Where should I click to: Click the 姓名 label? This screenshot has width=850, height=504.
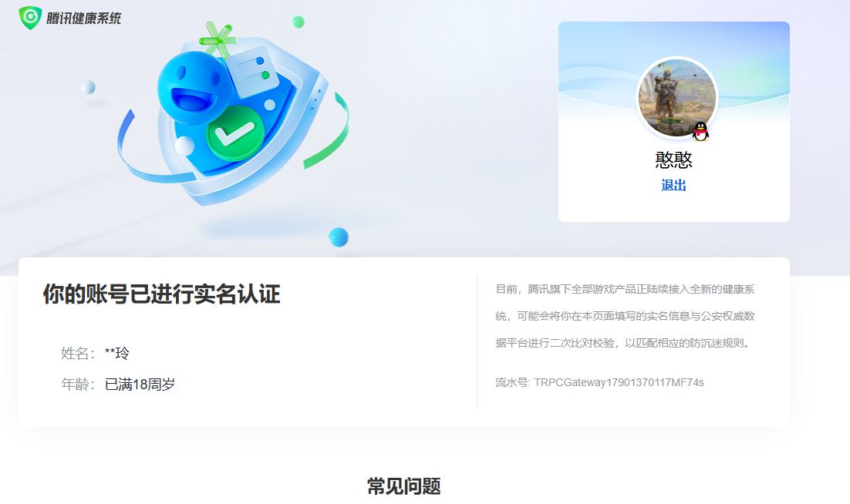tap(78, 354)
